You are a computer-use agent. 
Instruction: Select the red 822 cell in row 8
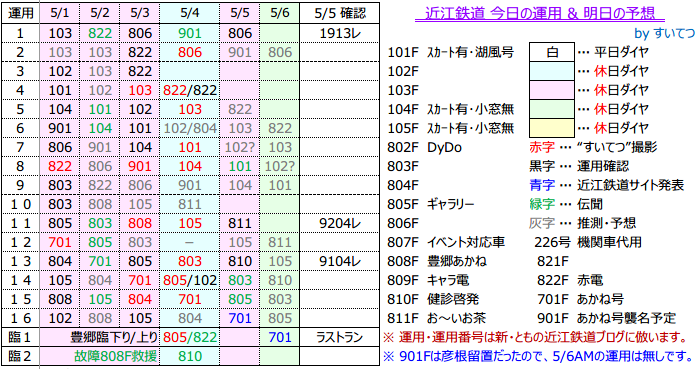(x=60, y=166)
